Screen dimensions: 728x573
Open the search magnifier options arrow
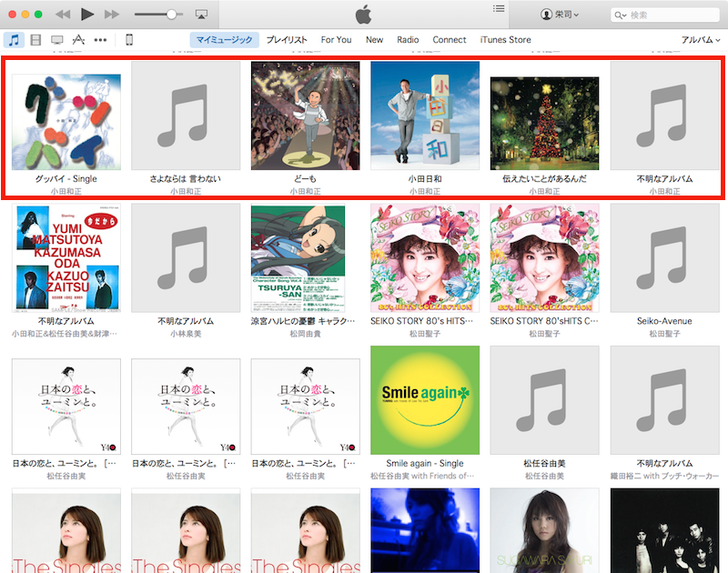pos(621,15)
